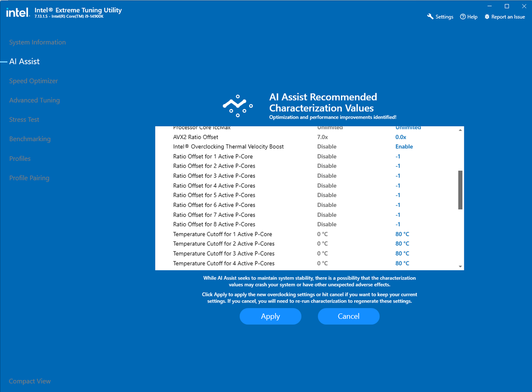Select Ratio Offset for 4 Active P-Cores
This screenshot has height=392, width=532.
pos(306,186)
